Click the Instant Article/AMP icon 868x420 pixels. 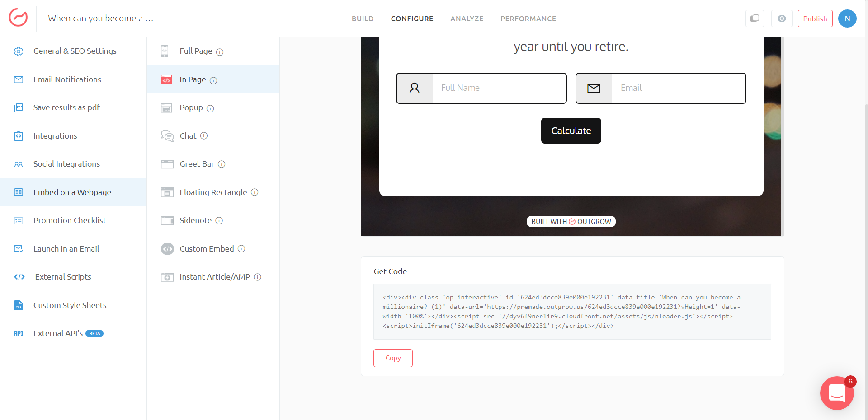click(x=167, y=277)
